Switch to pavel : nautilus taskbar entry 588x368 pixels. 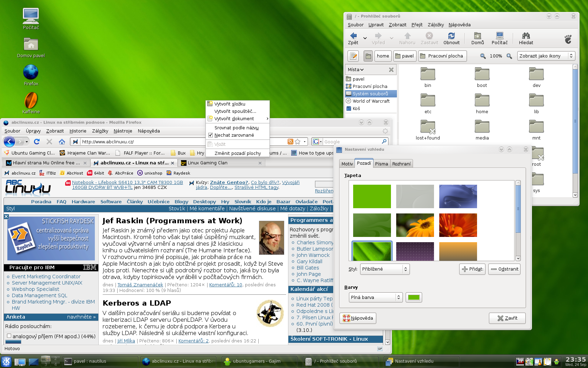click(x=100, y=361)
